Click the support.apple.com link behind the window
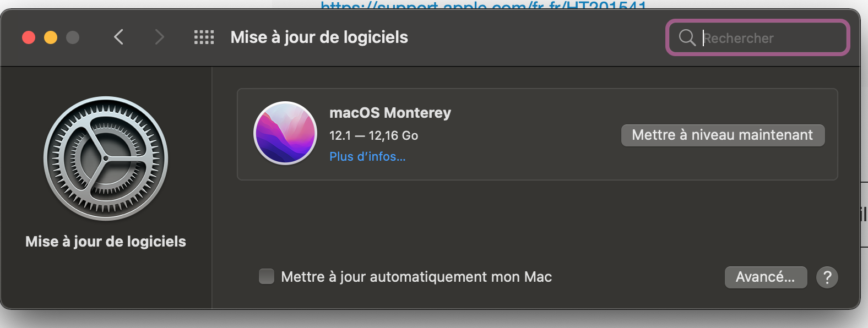 pos(483,6)
